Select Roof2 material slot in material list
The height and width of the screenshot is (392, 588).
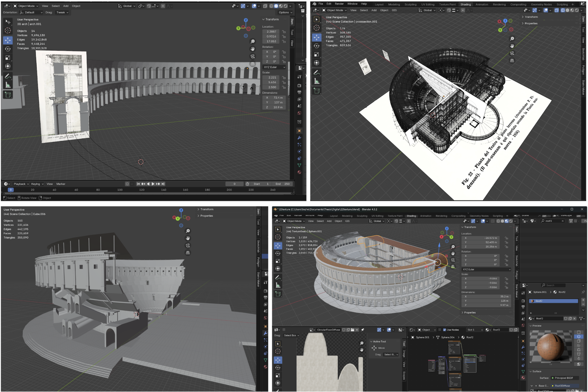pyautogui.click(x=553, y=301)
